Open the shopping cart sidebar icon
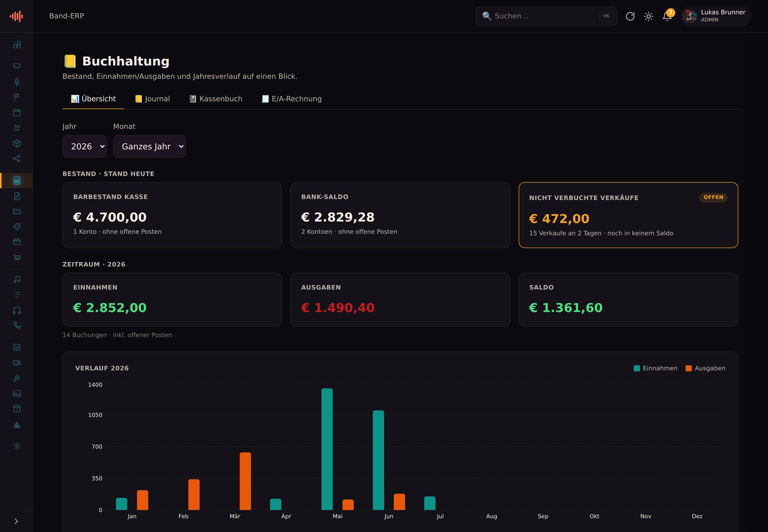 [x=17, y=257]
